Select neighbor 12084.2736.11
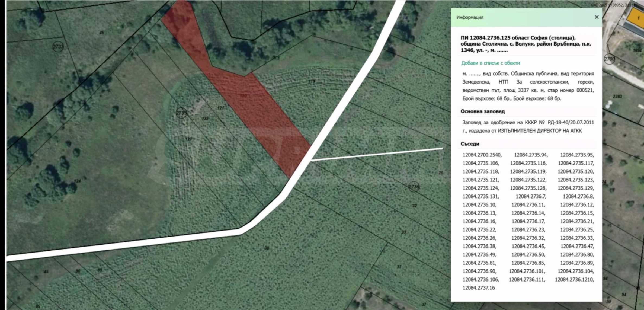This screenshot has height=310, width=644. pos(528,205)
